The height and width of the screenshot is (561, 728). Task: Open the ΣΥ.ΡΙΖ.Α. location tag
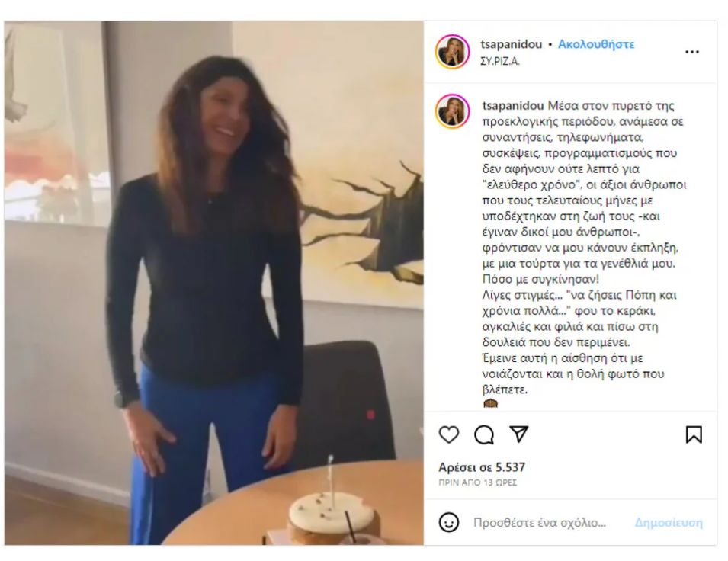500,61
